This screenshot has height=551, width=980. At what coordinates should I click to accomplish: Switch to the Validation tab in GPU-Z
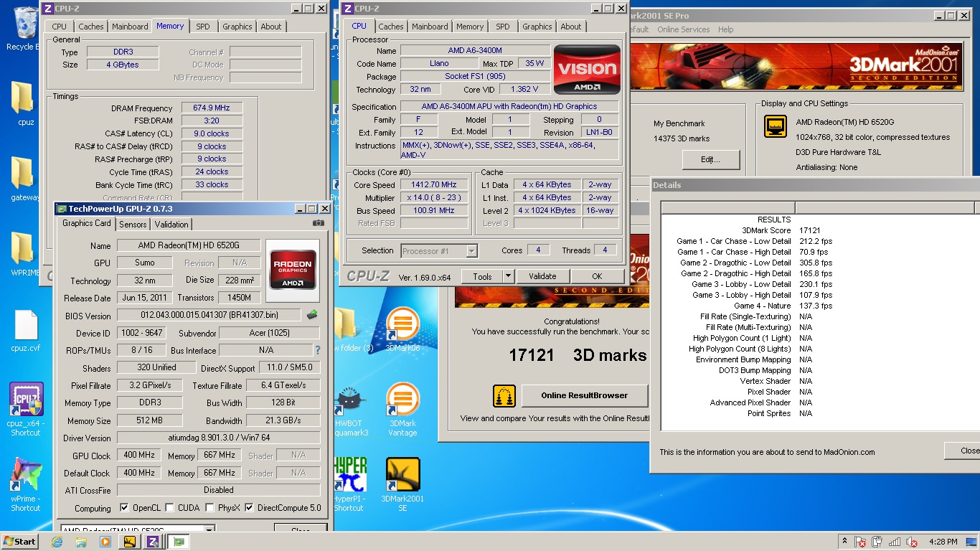172,225
